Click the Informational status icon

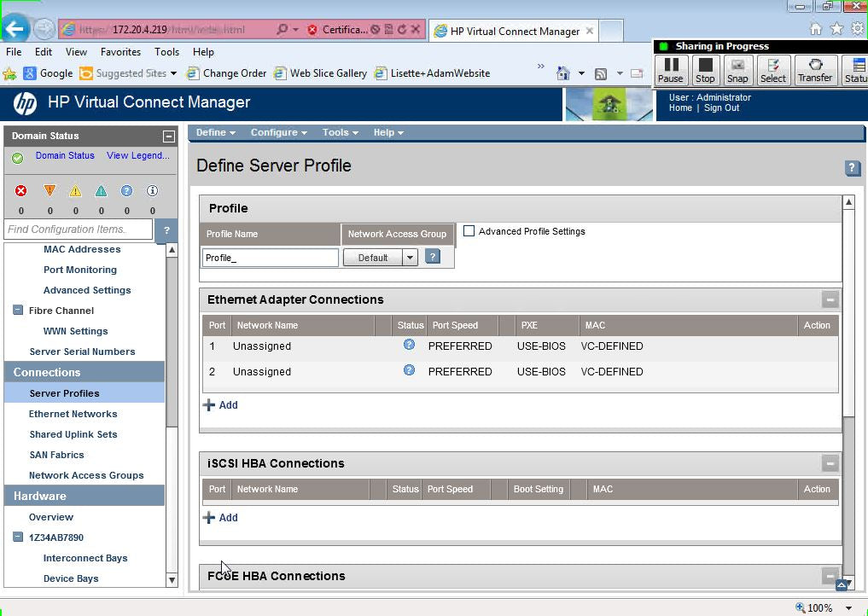[152, 191]
